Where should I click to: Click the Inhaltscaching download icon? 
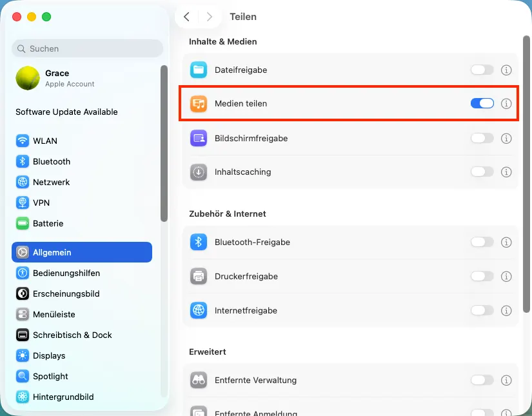coord(199,172)
